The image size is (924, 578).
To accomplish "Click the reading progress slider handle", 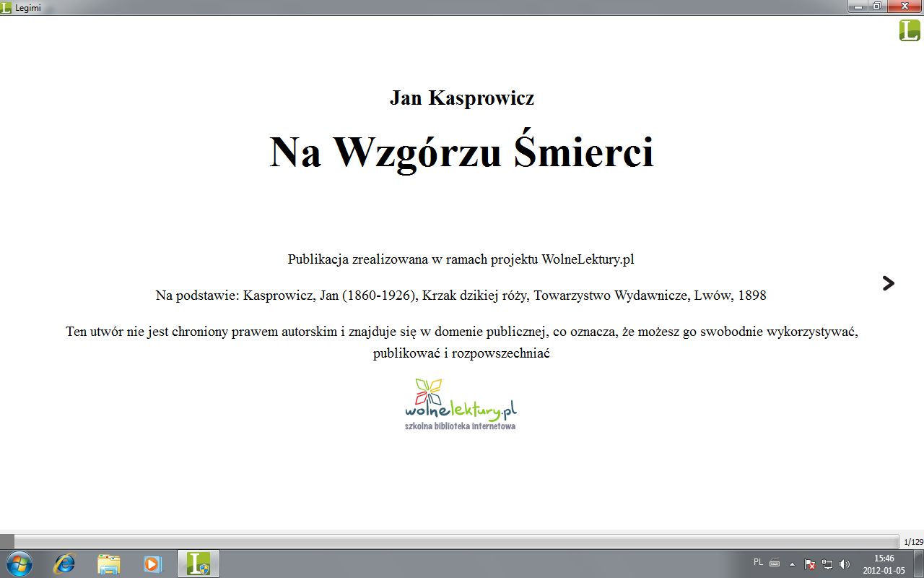I will pos(7,541).
